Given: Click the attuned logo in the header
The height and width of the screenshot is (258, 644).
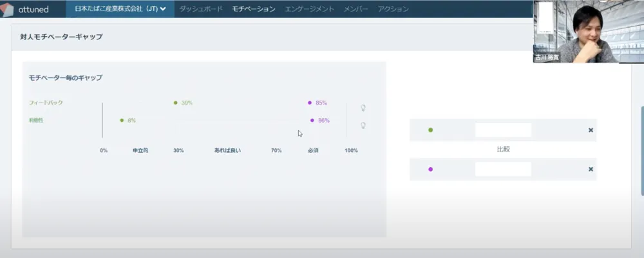Looking at the screenshot, I should pos(24,9).
